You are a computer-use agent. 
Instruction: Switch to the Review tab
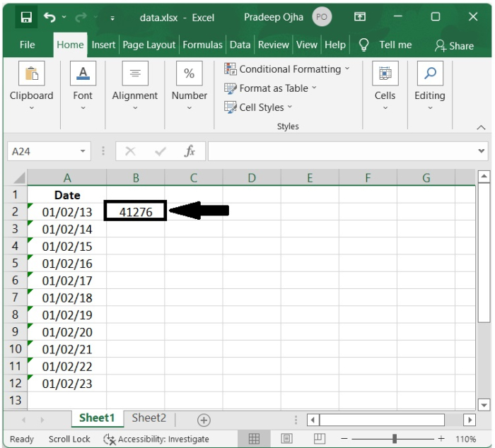click(274, 45)
